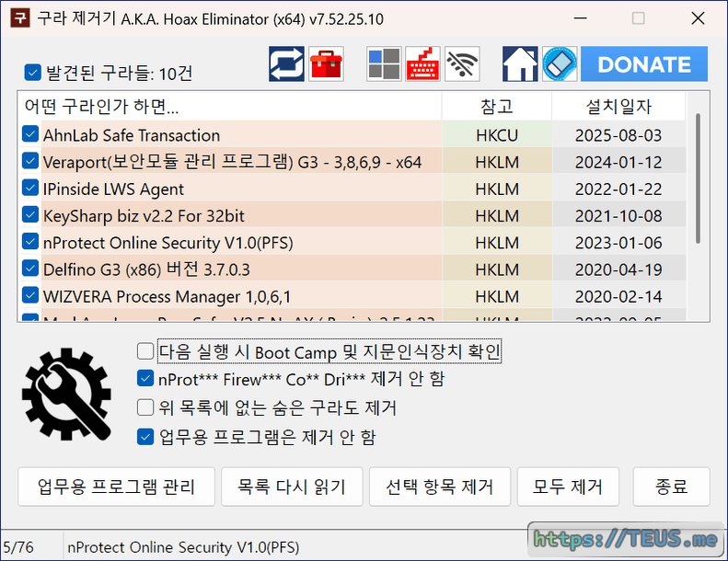Select the Delfino G3 (x86) 버전 3.7.0.3 entry
This screenshot has height=561, width=728.
[x=146, y=269]
